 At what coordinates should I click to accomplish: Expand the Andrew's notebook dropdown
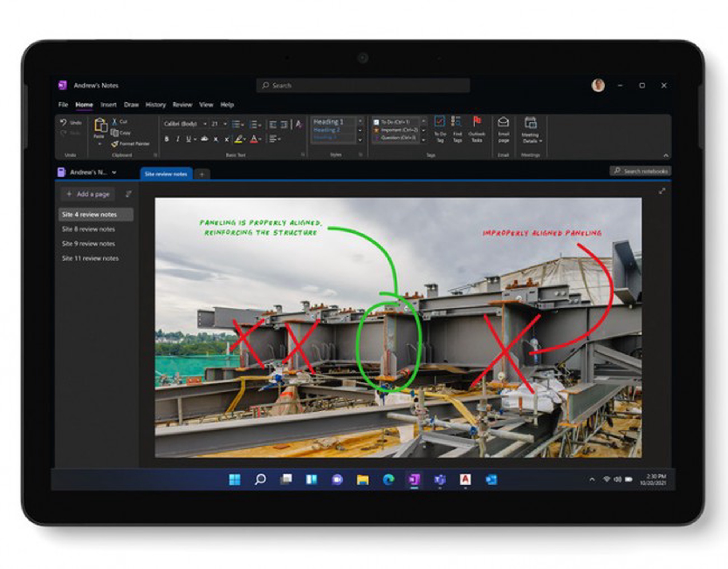(114, 173)
